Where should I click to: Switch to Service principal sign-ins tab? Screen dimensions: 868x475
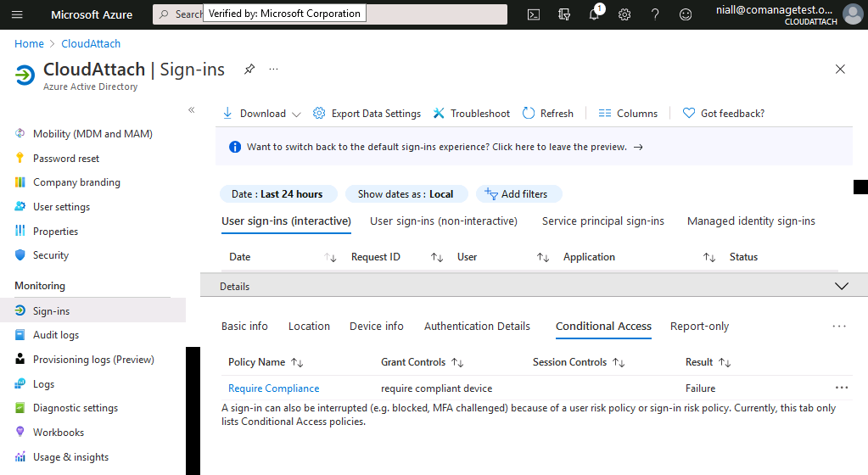pyautogui.click(x=602, y=221)
